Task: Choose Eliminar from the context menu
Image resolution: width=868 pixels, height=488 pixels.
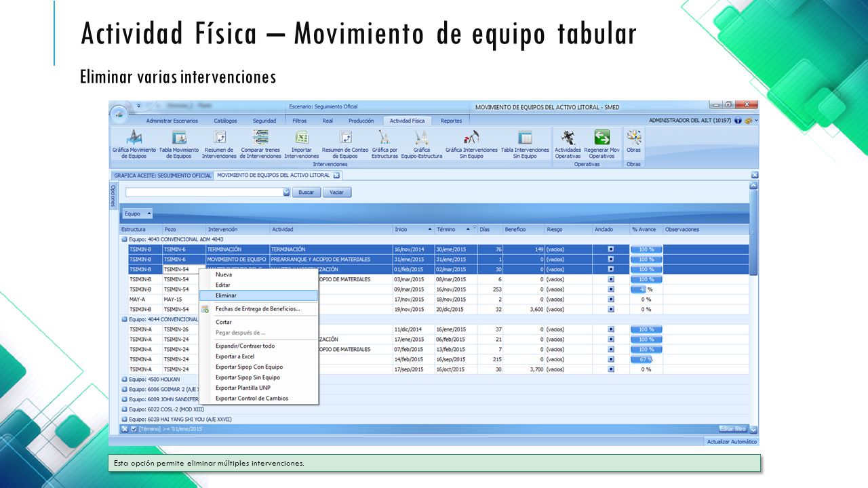Action: 258,296
